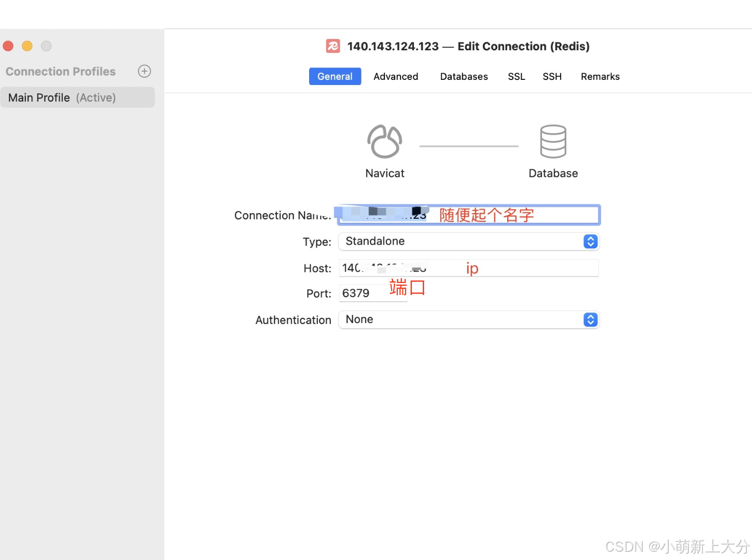Click the Port field showing 6379
The height and width of the screenshot is (560, 752).
373,293
